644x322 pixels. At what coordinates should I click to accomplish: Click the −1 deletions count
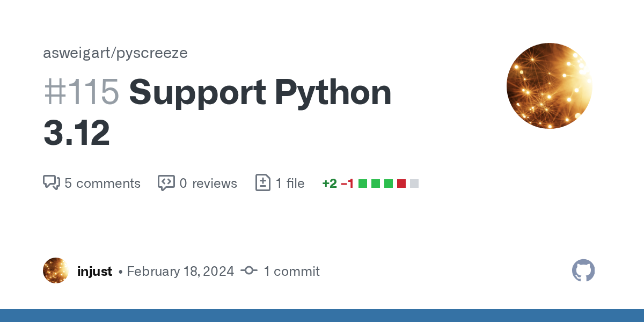(x=347, y=184)
